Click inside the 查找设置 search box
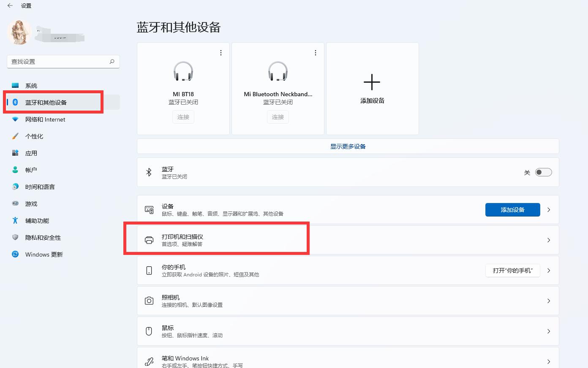This screenshot has width=588, height=368. 59,61
